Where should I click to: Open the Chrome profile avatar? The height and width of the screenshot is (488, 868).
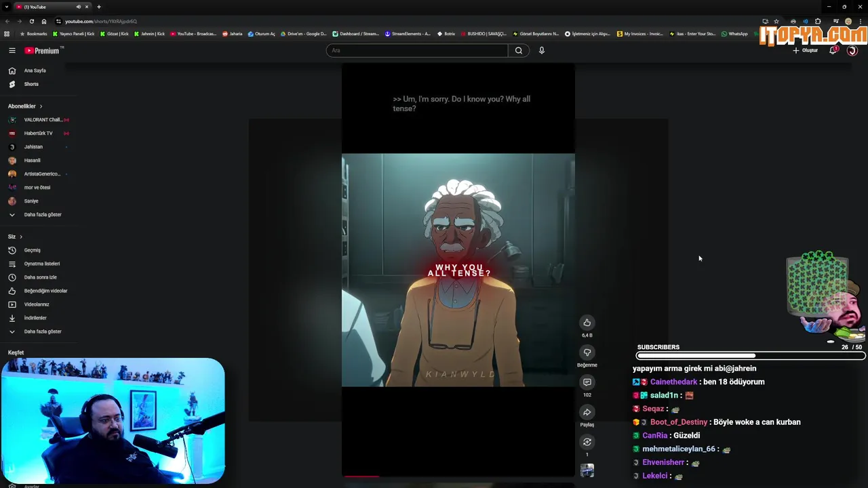click(x=848, y=21)
